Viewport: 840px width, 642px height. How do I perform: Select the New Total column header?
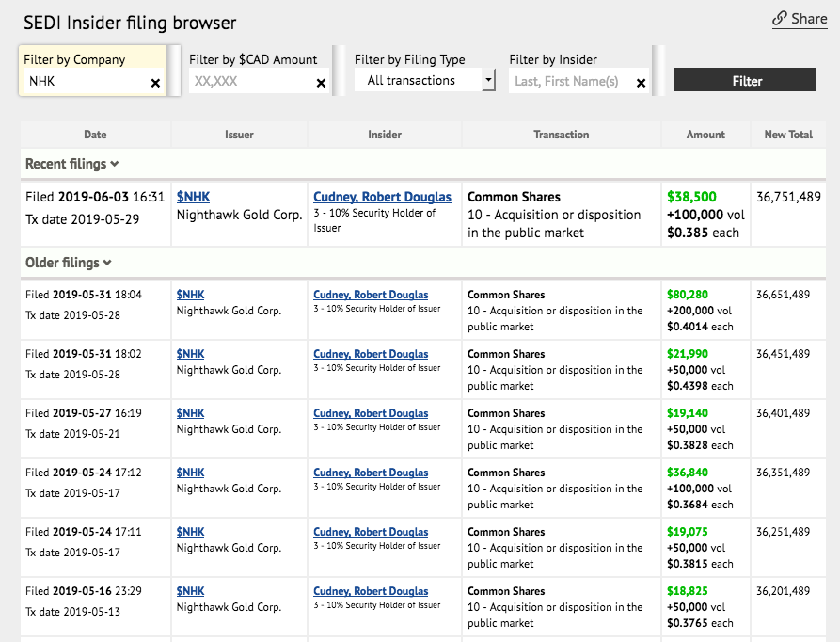click(787, 135)
